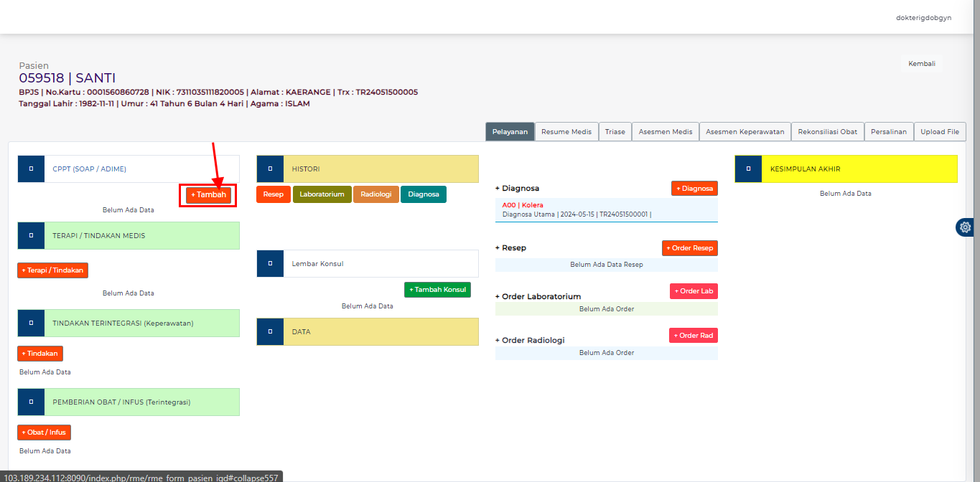Click the HISTORI panel header icon
The height and width of the screenshot is (482, 980).
point(270,168)
